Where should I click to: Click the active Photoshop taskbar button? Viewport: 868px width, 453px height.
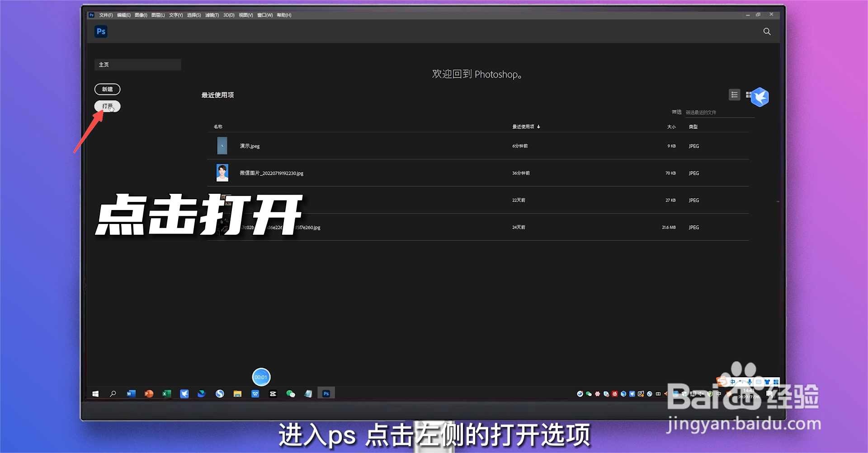[326, 394]
